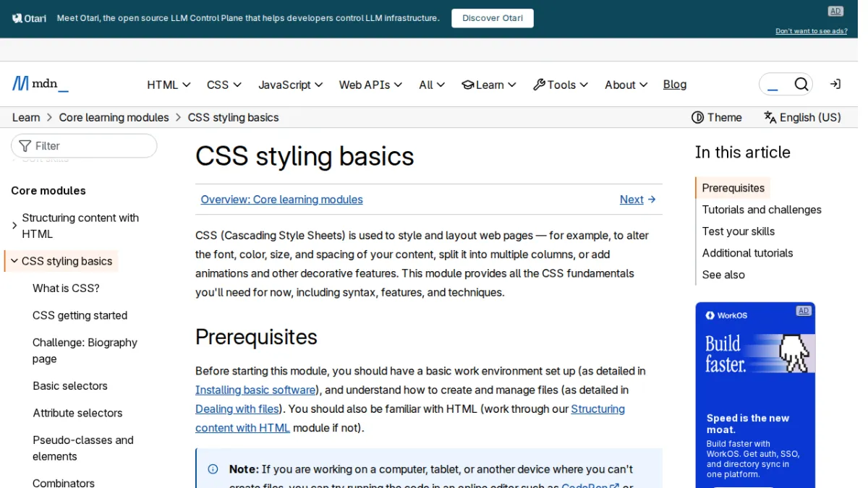Click the info icon in Note box
868x488 pixels.
click(213, 469)
